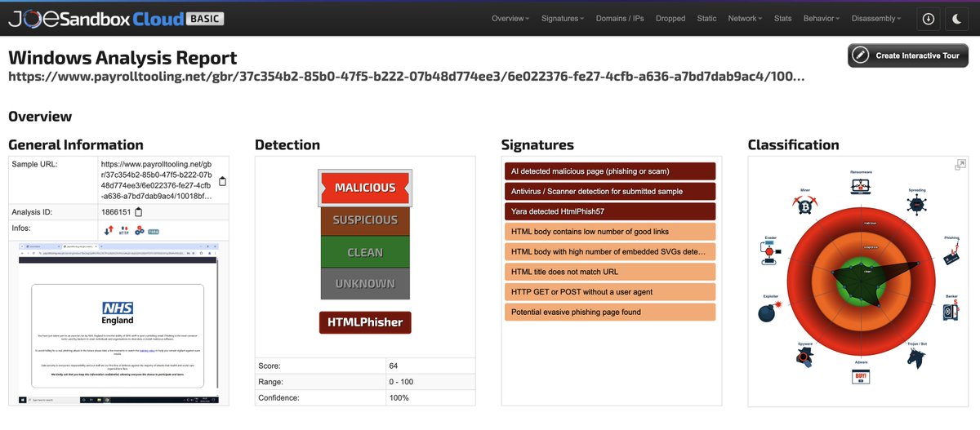The image size is (980, 430).
Task: Enlarge the Classification chart via expand icon
Action: [961, 165]
